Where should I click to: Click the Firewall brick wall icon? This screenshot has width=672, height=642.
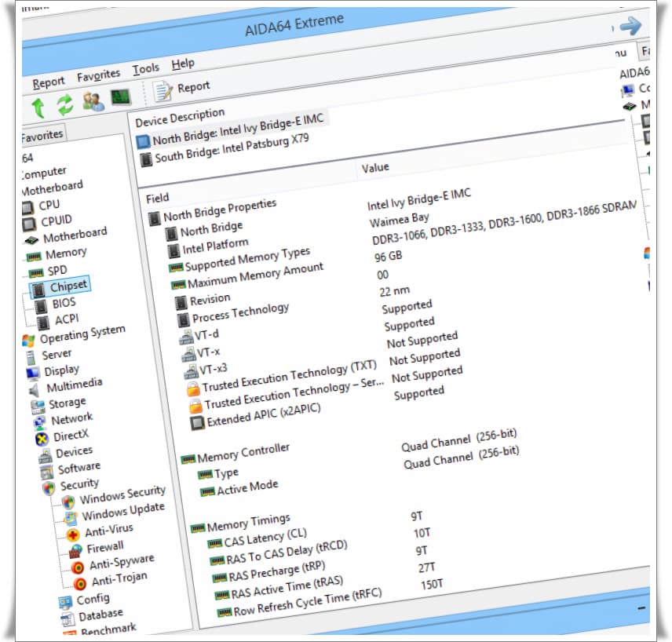pos(75,551)
